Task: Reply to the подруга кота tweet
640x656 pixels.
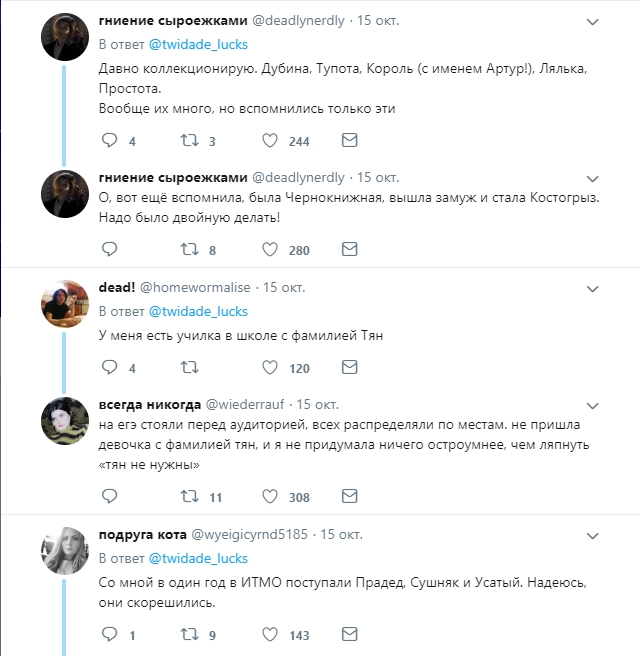Action: [x=110, y=634]
